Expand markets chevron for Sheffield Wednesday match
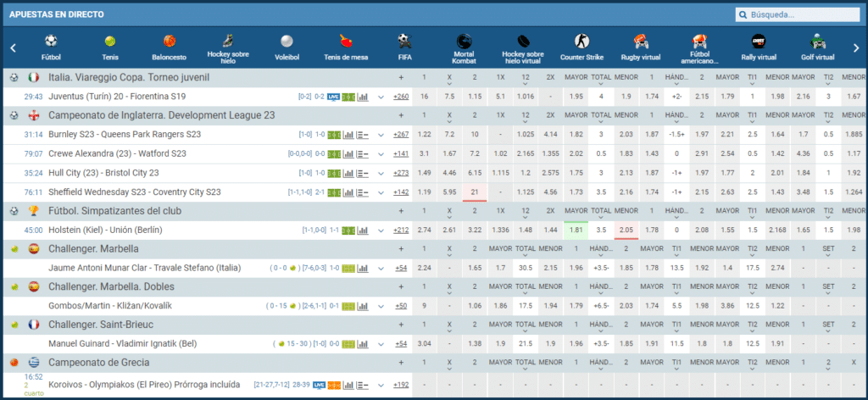This screenshot has width=868, height=400. 381,192
